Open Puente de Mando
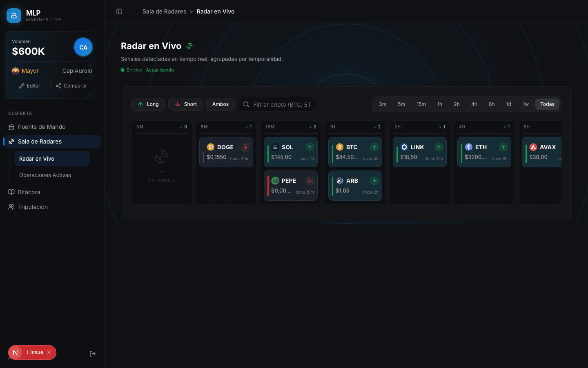 (52, 127)
